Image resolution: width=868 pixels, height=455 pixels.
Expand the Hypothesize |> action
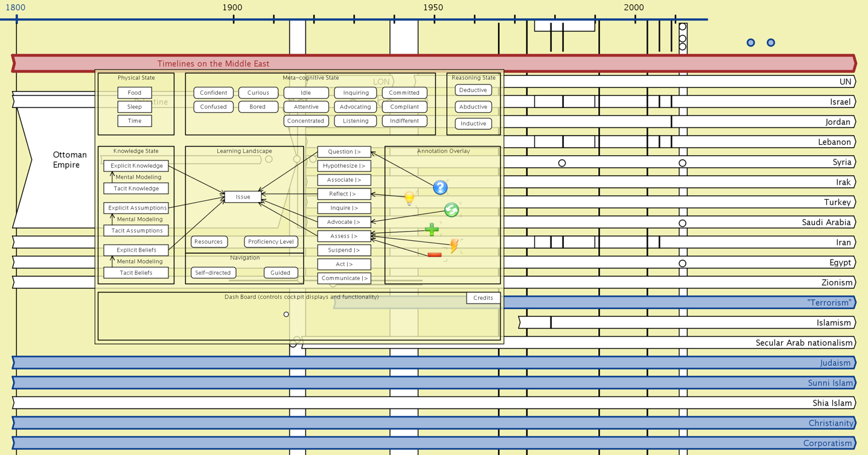pos(344,166)
